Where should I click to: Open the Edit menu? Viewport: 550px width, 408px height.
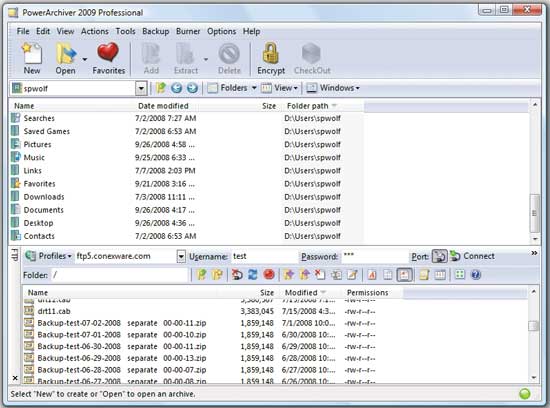coord(43,31)
